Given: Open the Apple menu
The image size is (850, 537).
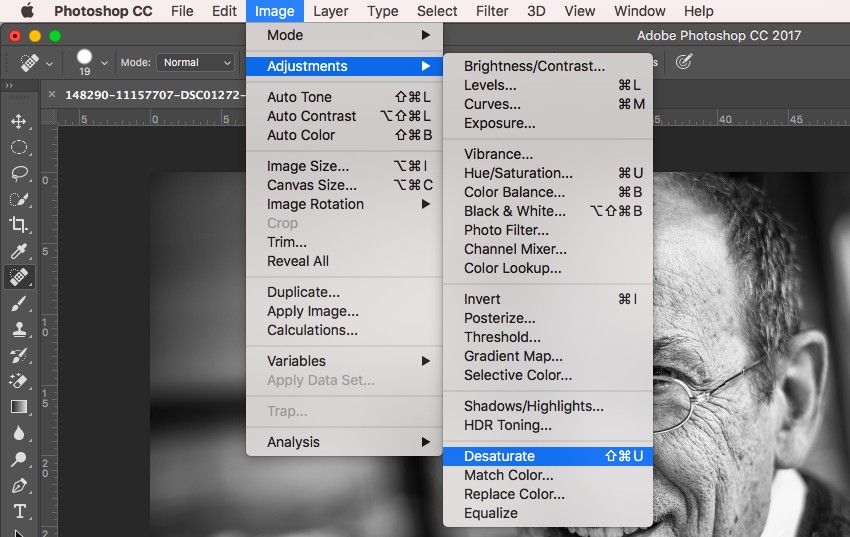Looking at the screenshot, I should 27,11.
